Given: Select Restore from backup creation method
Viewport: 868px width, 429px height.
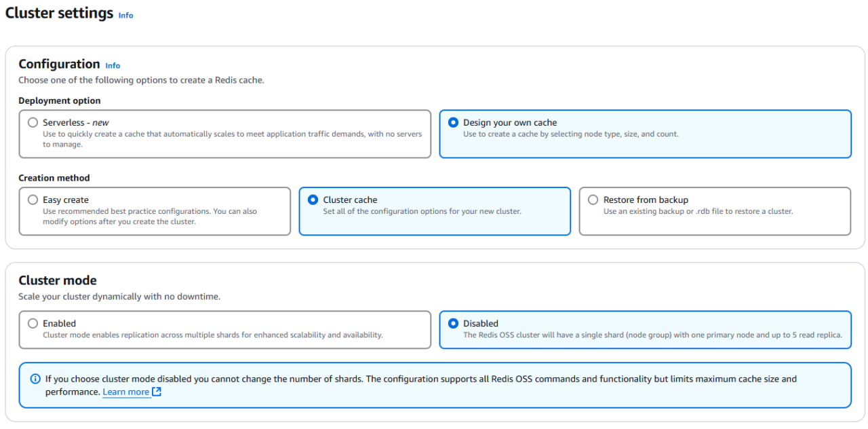Looking at the screenshot, I should click(x=593, y=200).
